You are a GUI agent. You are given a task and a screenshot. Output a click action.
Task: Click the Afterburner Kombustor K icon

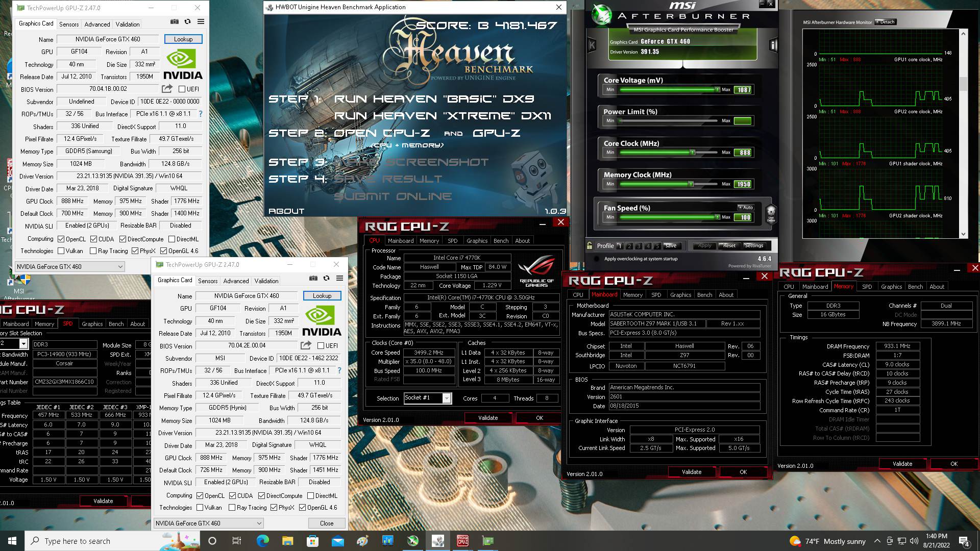point(592,45)
